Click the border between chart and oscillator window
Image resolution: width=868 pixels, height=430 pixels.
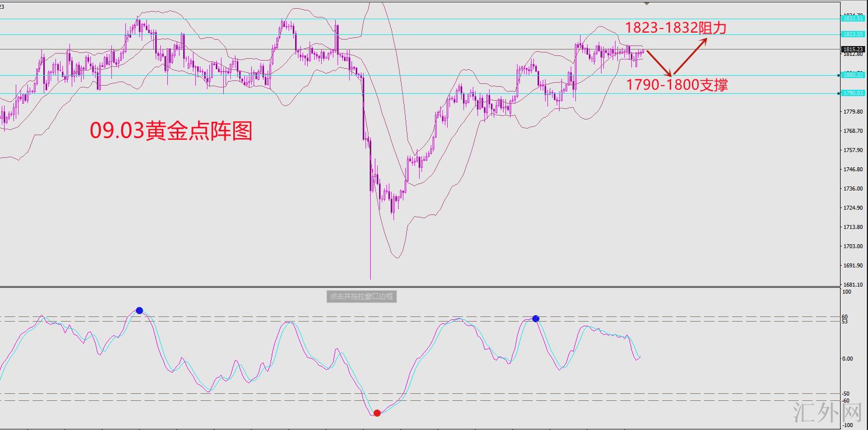[x=420, y=286]
